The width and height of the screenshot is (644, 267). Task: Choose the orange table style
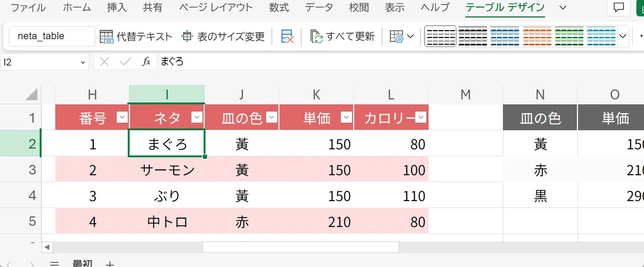[537, 36]
